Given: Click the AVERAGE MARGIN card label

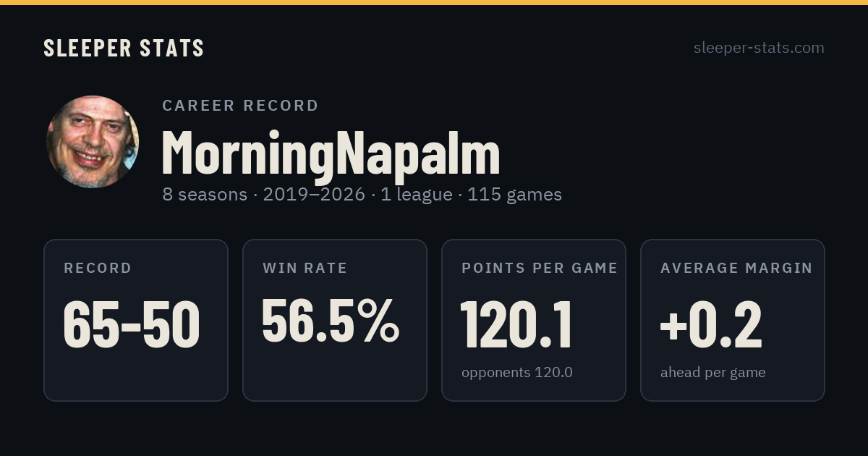Looking at the screenshot, I should pos(736,269).
